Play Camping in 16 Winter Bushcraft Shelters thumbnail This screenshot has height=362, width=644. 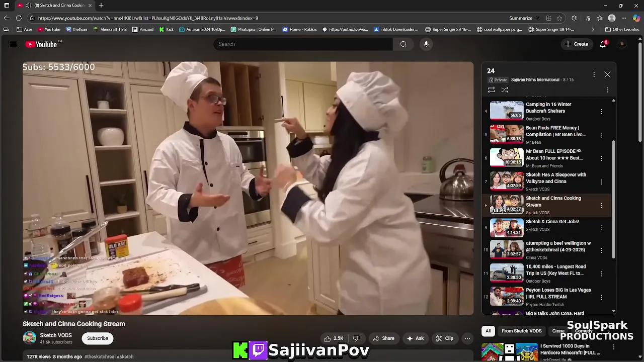tap(507, 111)
